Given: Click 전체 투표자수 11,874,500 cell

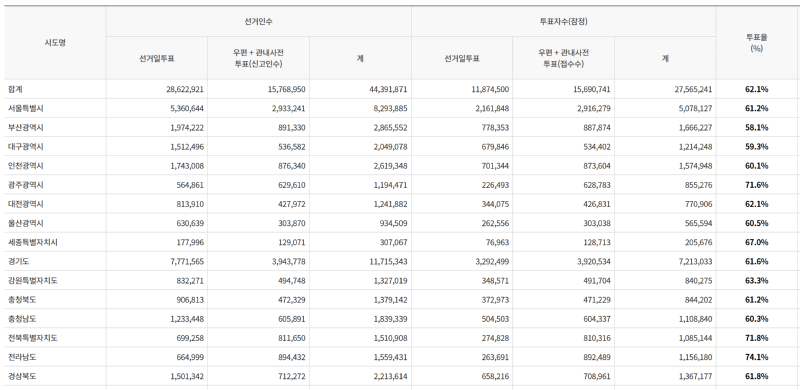Looking at the screenshot, I should coord(490,89).
